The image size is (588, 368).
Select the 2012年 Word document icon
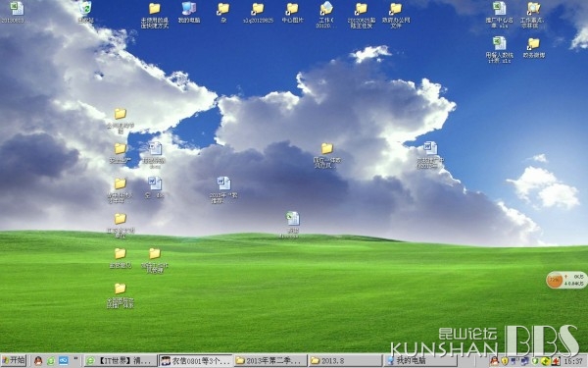223,190
